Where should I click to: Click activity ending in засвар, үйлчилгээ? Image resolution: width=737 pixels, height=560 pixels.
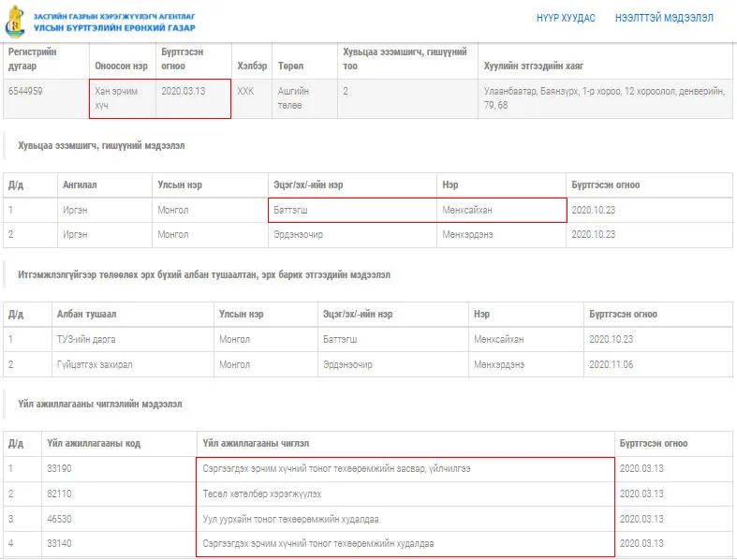coord(336,469)
